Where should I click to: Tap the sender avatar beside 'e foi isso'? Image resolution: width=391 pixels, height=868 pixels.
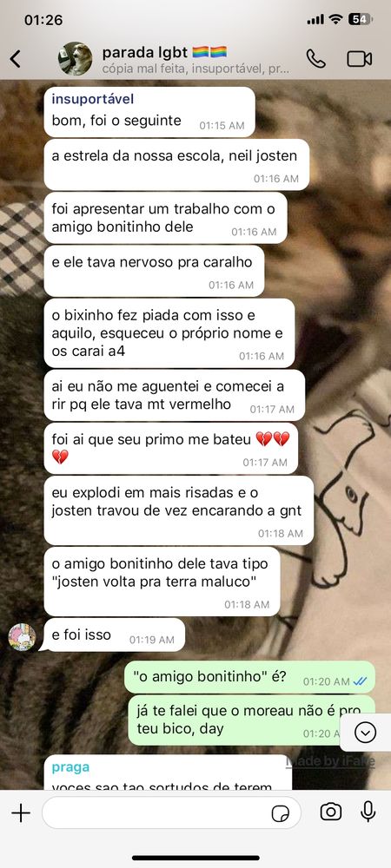point(22,636)
